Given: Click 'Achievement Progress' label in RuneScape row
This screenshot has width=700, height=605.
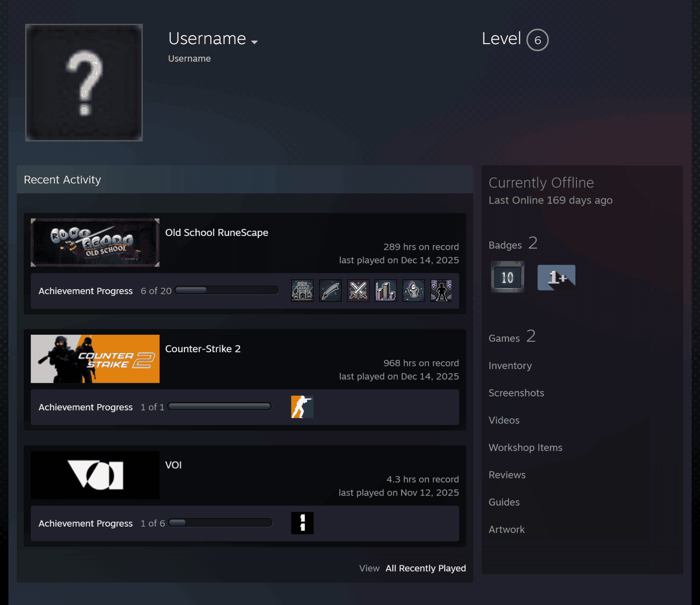Looking at the screenshot, I should click(x=86, y=291).
